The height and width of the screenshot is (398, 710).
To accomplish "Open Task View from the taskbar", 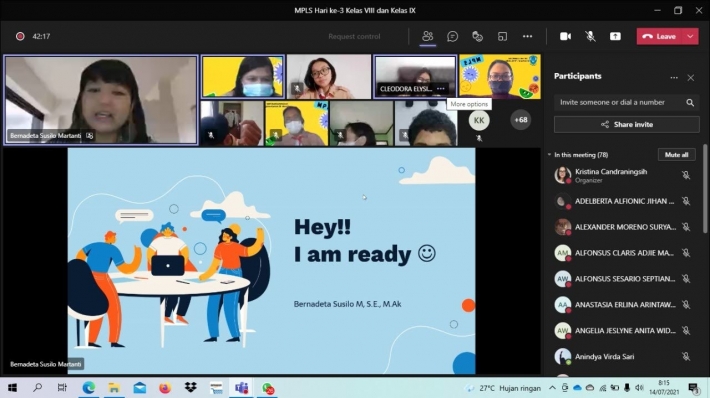I will (62, 388).
